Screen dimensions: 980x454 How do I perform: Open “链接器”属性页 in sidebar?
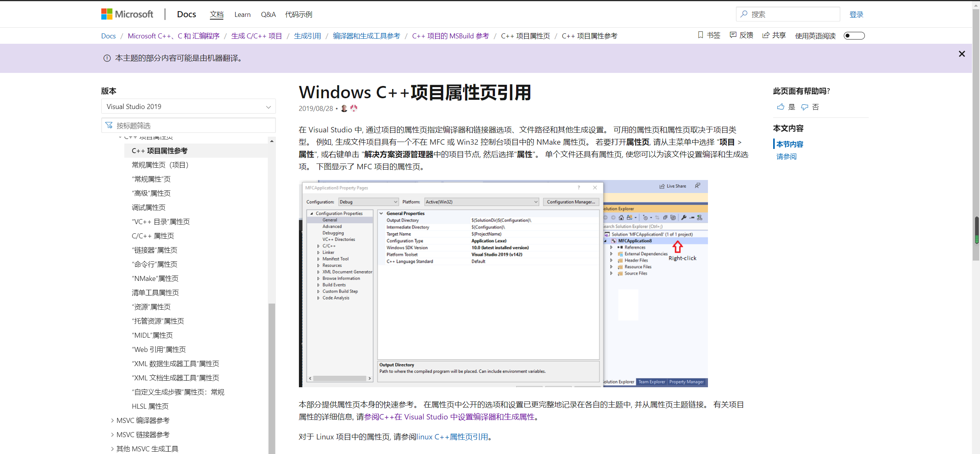[x=155, y=250]
